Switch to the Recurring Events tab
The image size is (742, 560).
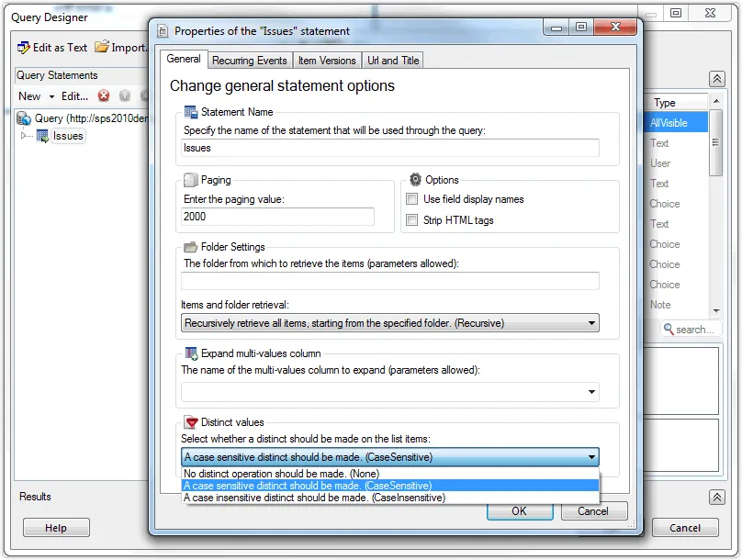pos(249,61)
